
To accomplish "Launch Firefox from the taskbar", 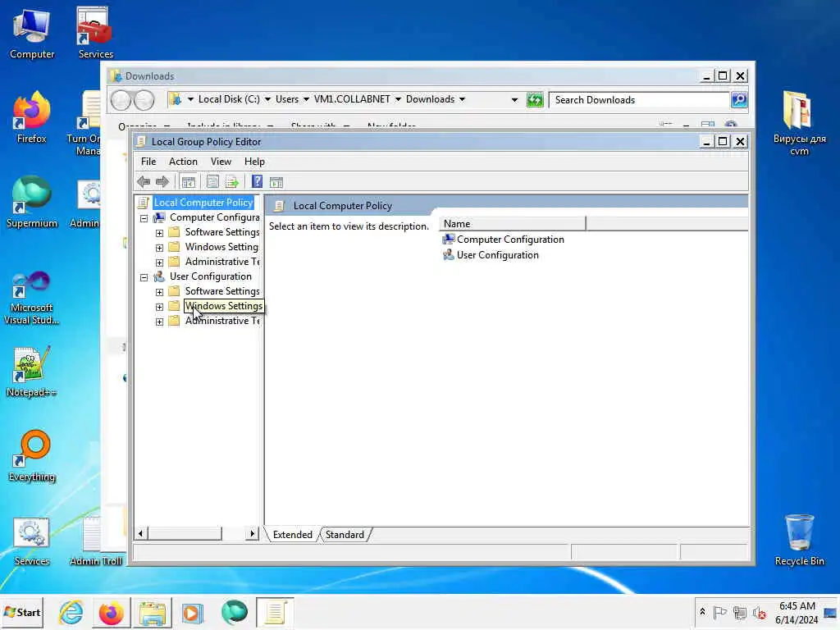I will coord(112,612).
